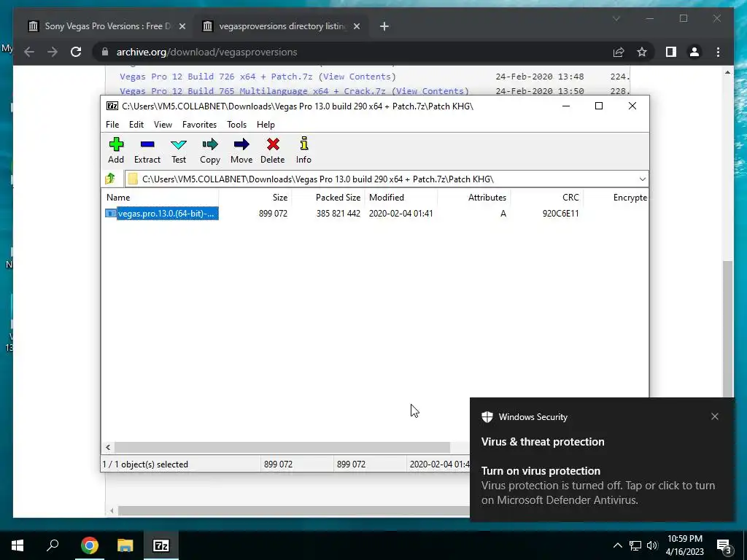Bookmark this page with the star icon
This screenshot has width=747, height=560.
pyautogui.click(x=642, y=52)
